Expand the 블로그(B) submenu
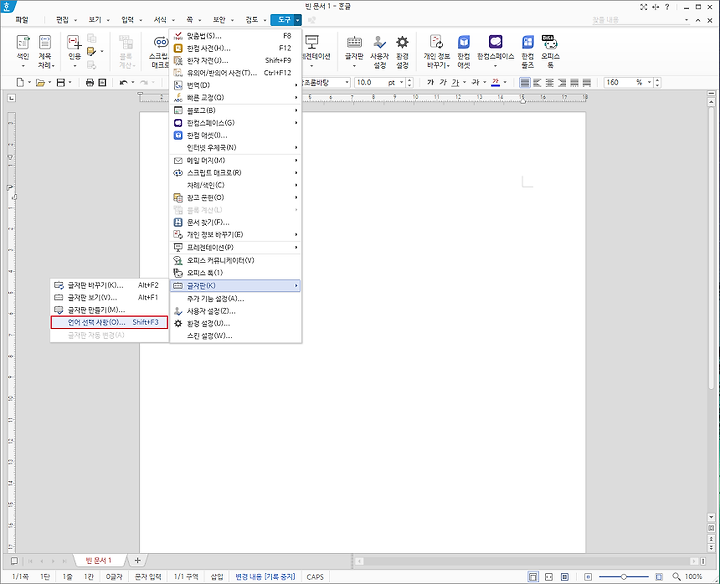This screenshot has height=584, width=720. click(236, 110)
